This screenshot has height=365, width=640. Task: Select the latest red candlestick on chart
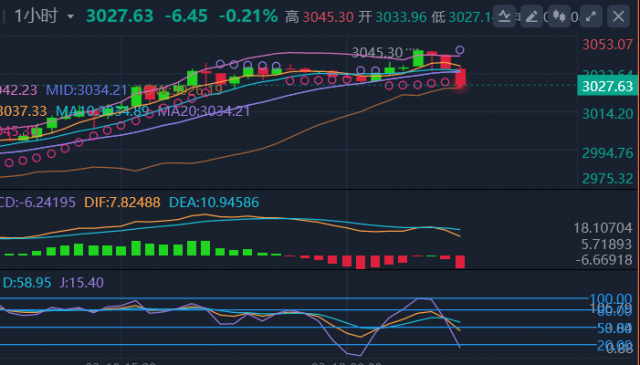coord(460,78)
